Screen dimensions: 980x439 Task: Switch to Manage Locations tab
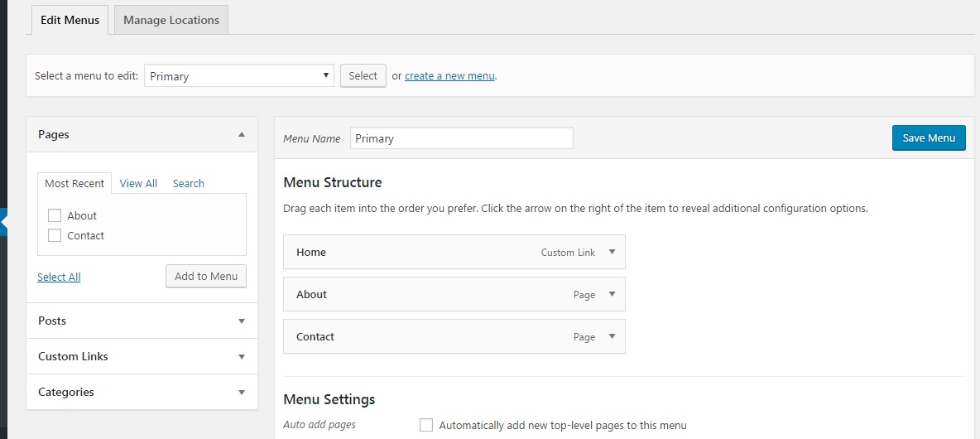(x=171, y=20)
